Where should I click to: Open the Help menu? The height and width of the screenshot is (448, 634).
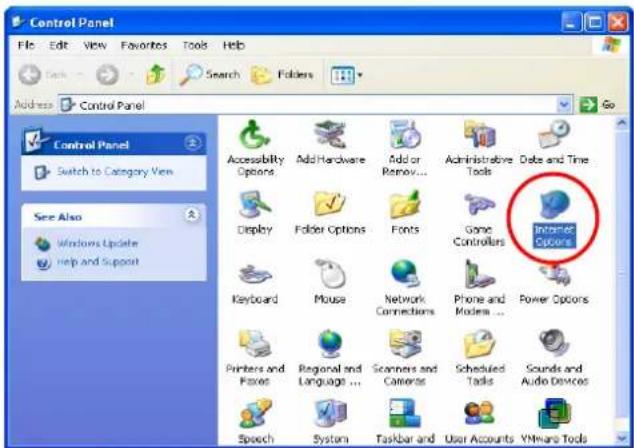[234, 45]
